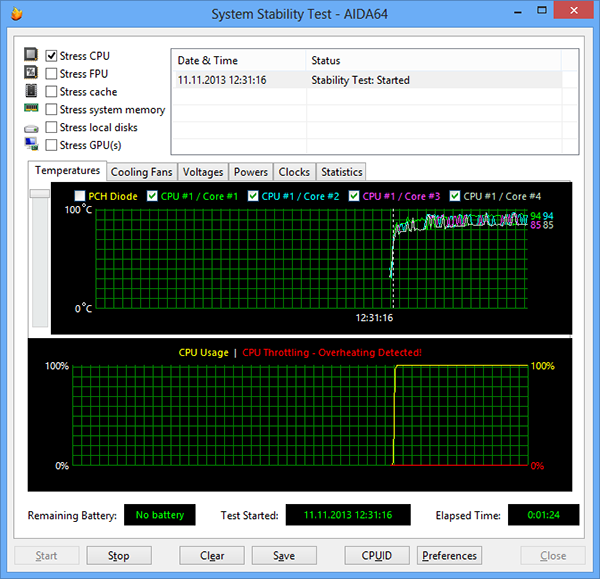
Task: Open Preferences
Action: tap(449, 555)
